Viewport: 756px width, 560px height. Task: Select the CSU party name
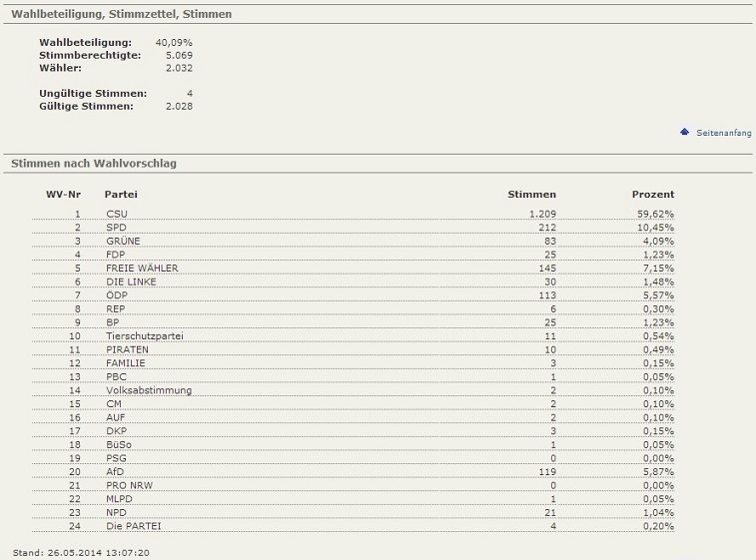[x=117, y=214]
